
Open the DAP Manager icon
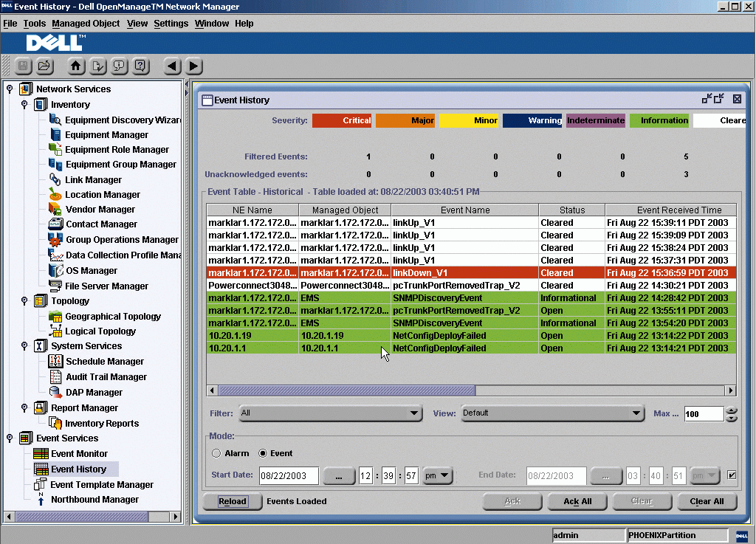pos(55,392)
